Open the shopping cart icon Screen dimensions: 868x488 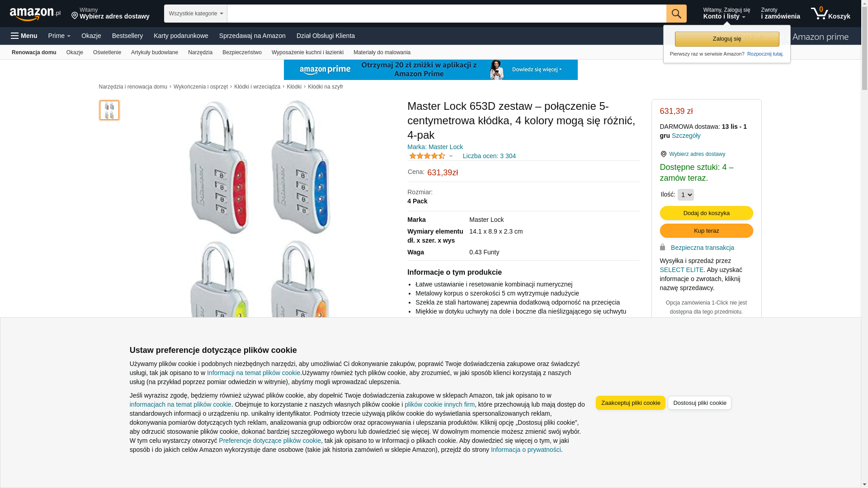click(830, 14)
